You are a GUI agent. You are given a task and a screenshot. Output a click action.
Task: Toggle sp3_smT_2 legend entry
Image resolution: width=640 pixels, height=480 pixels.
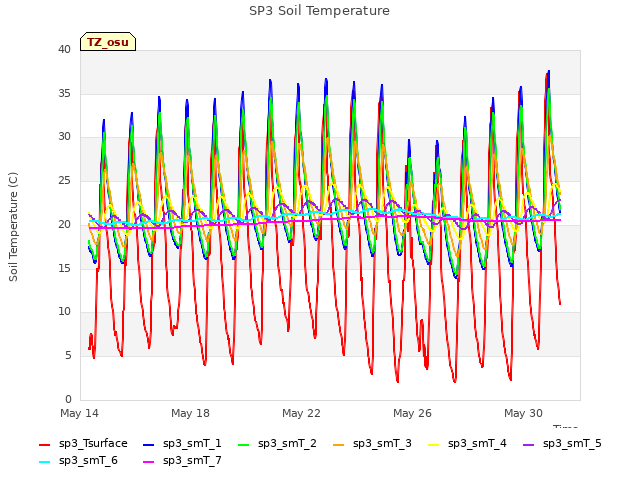277,444
